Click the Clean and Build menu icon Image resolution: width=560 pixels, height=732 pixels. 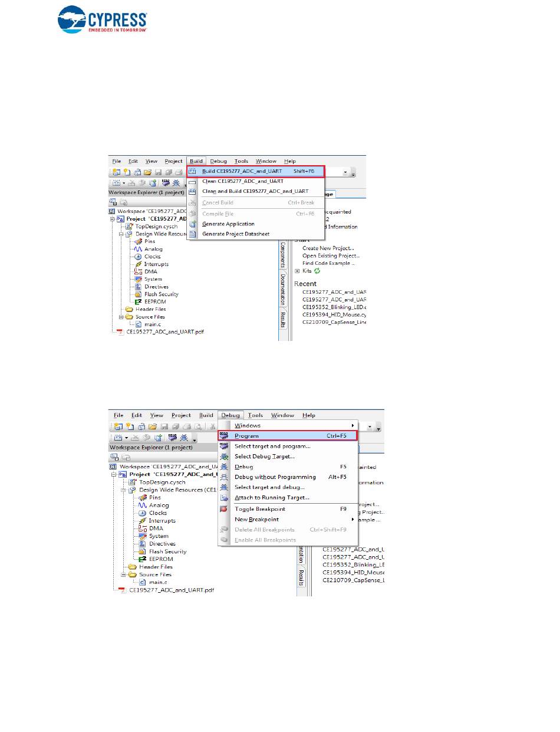tap(192, 191)
